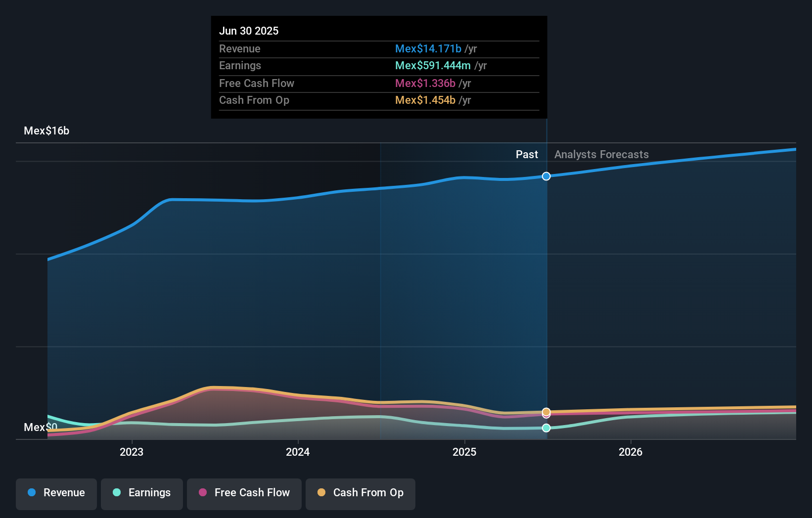Viewport: 812px width, 518px height.
Task: Click the teal Earnings legend dot
Action: coord(117,492)
